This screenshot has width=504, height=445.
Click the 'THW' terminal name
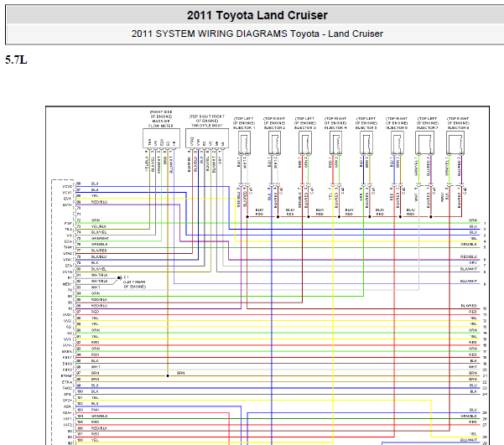click(x=68, y=247)
